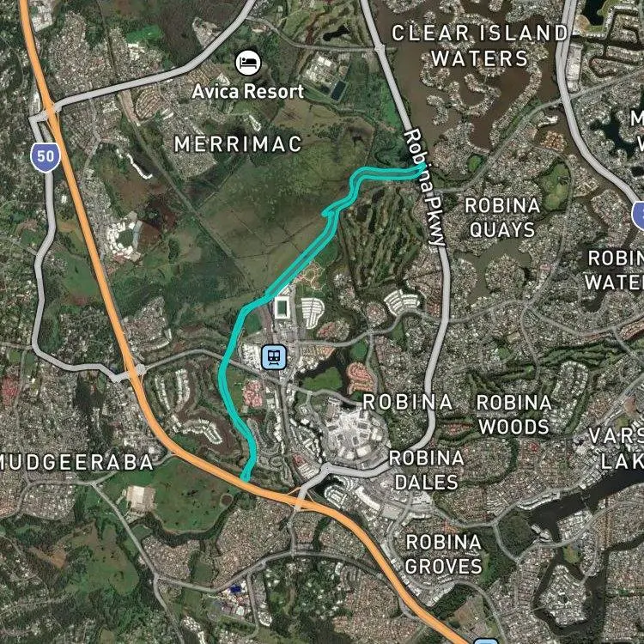The image size is (644, 644).
Task: Click the VARSITY LAKES partial label
Action: (616, 448)
